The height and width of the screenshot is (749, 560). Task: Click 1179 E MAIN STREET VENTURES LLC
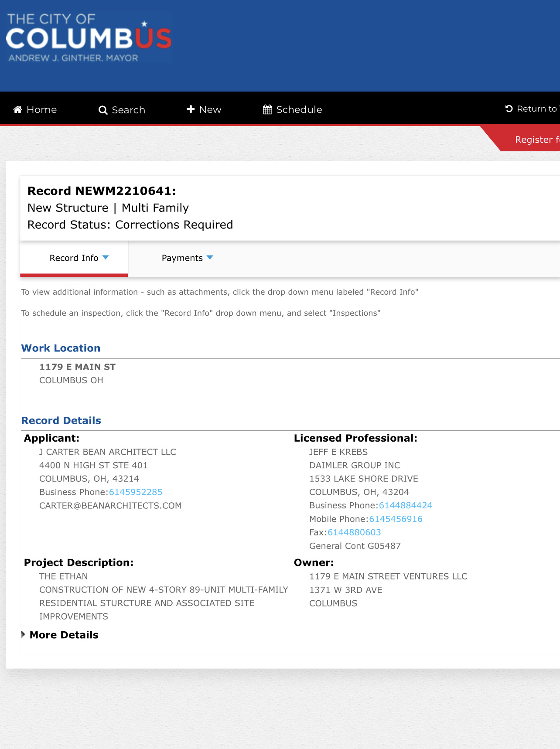coord(388,576)
